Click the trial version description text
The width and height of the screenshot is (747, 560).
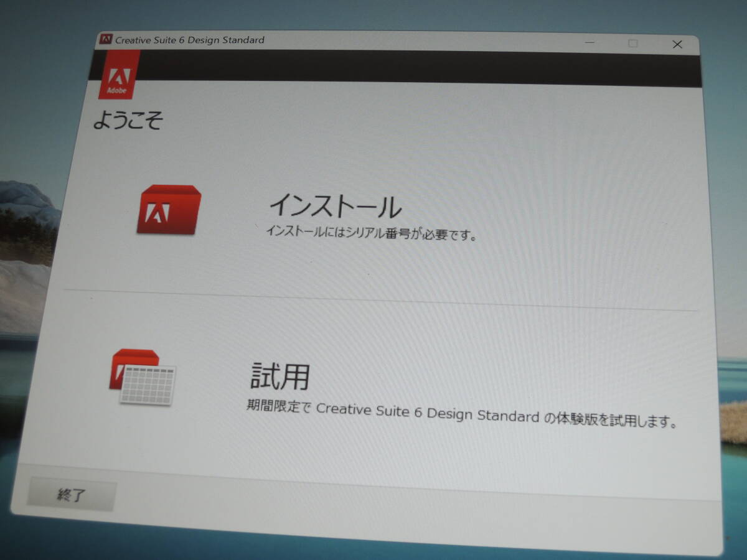coord(461,416)
